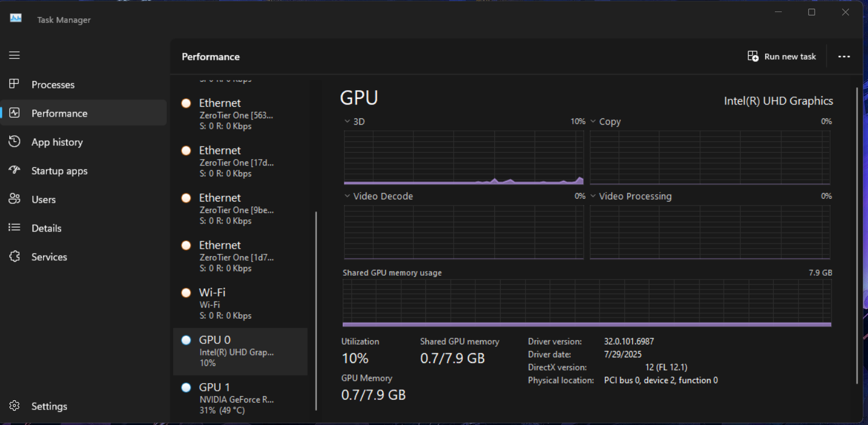Click the Utilization value 10%
This screenshot has width=868, height=425.
click(355, 358)
